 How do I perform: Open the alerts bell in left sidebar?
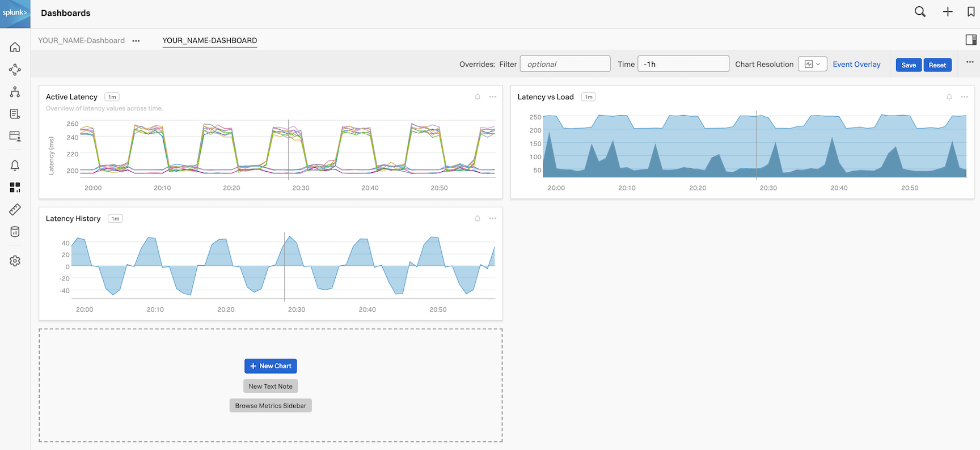pos(15,165)
